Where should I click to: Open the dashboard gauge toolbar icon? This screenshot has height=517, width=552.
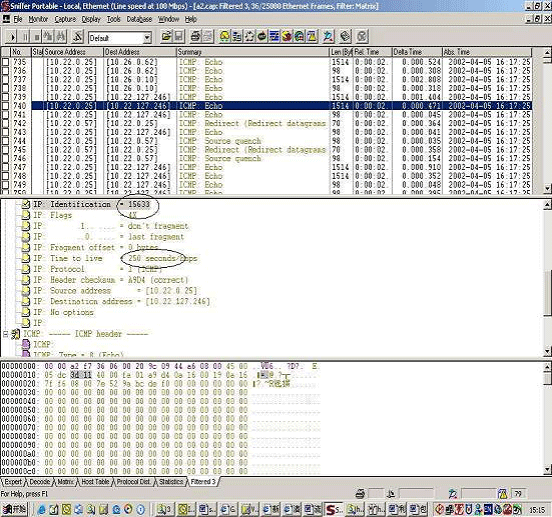coord(225,37)
